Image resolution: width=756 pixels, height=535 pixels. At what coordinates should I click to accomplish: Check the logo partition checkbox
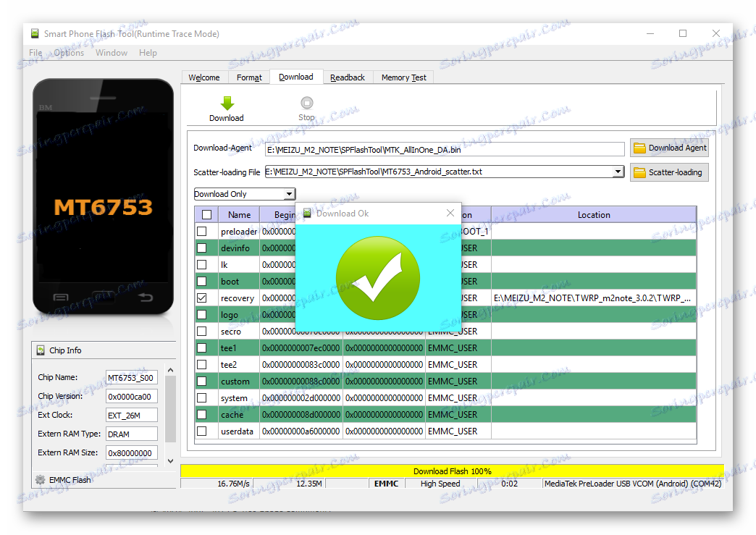[202, 314]
